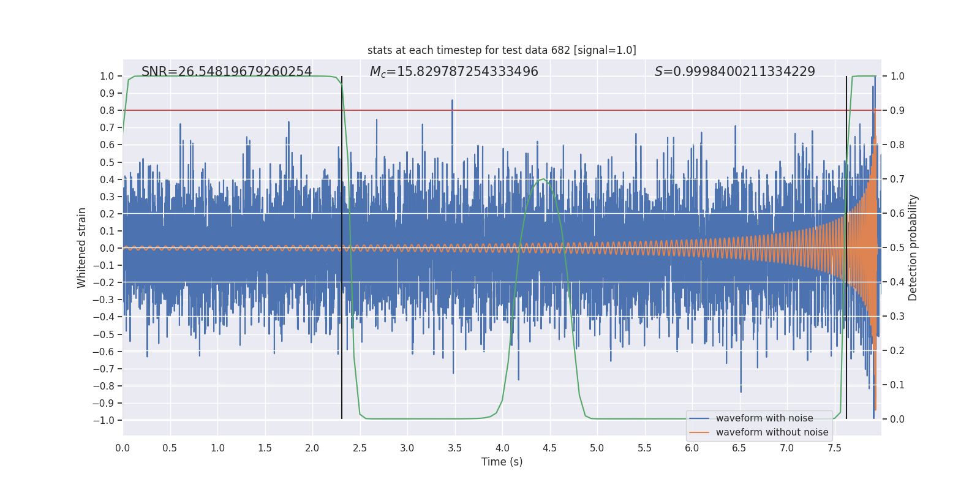Click the 'Detection probability' right axis label
The width and height of the screenshot is (980, 490).
click(x=913, y=247)
